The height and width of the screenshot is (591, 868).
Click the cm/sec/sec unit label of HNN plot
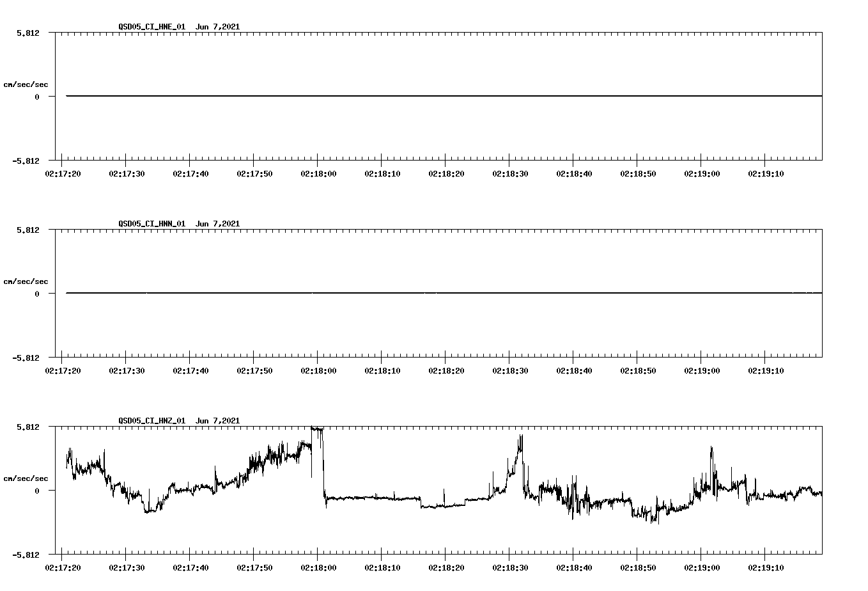pos(26,281)
